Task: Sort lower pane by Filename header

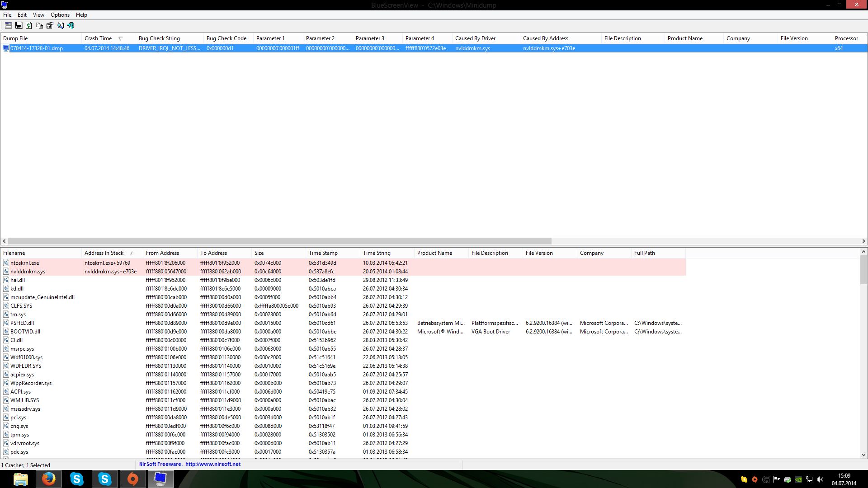Action: (x=14, y=253)
